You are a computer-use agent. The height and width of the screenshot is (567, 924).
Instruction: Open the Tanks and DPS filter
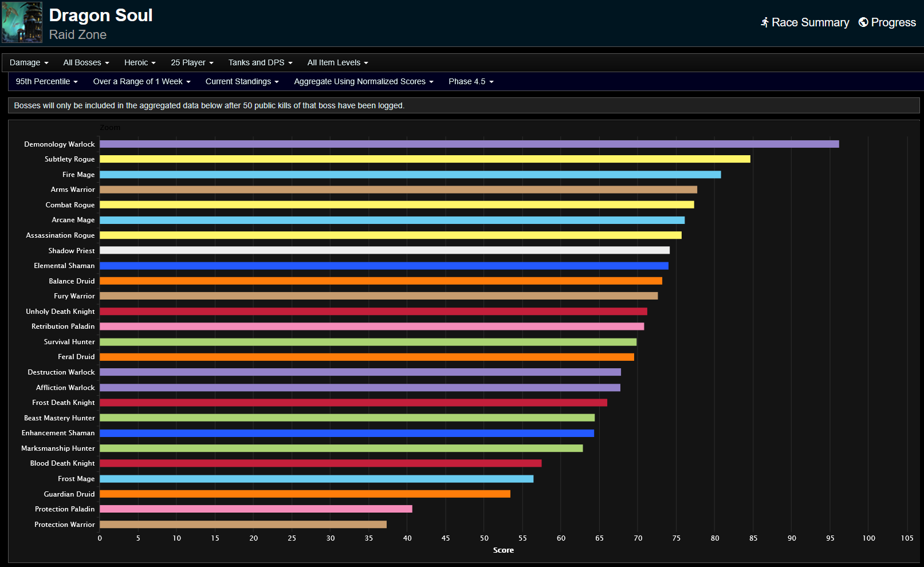click(x=260, y=62)
